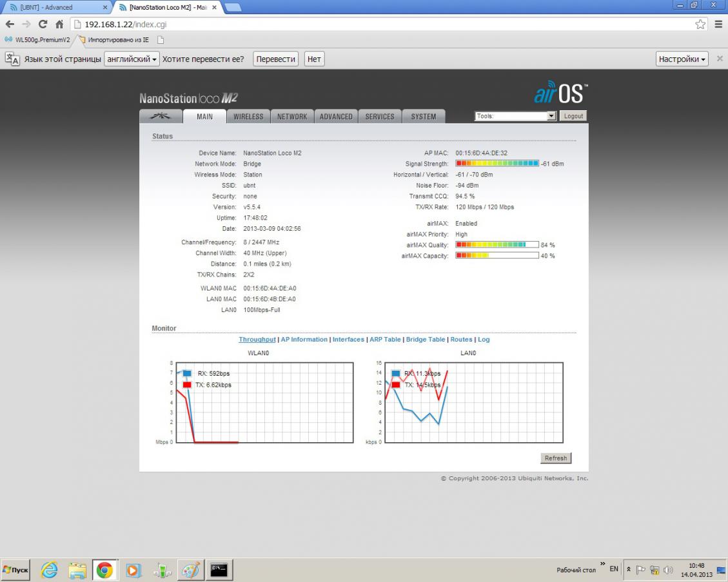Open Windows Explorer from the taskbar
Image resolution: width=728 pixels, height=582 pixels.
[77, 570]
